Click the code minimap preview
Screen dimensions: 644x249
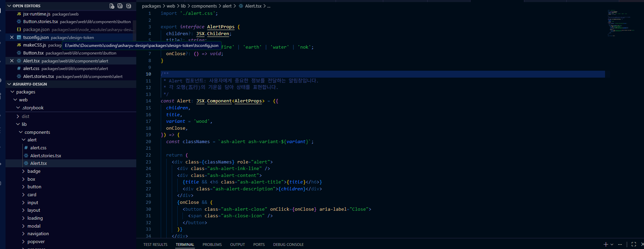(x=621, y=22)
